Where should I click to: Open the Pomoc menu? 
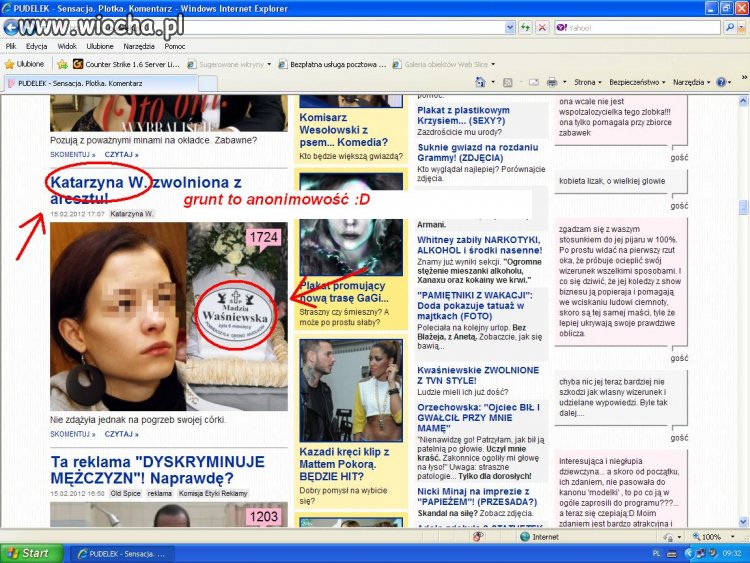[175, 46]
